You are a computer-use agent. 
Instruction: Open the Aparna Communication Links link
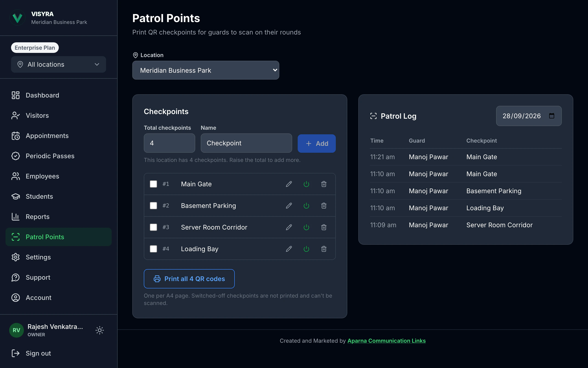(x=387, y=341)
